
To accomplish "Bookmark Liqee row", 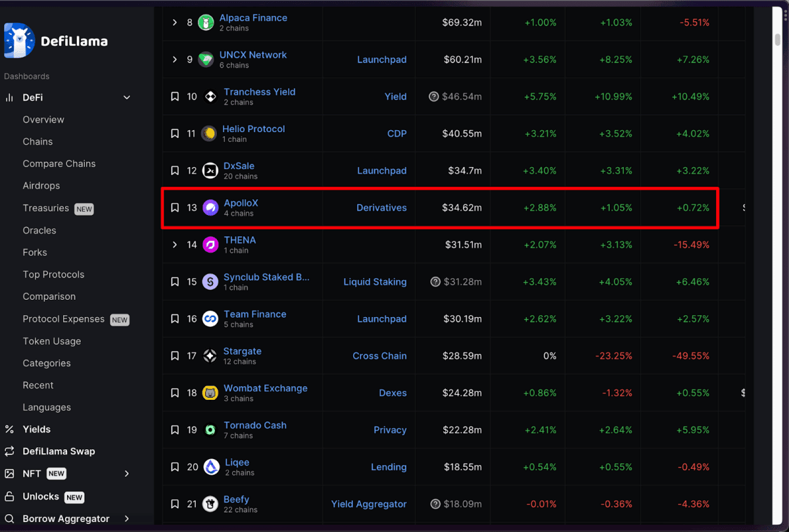I will click(x=175, y=467).
